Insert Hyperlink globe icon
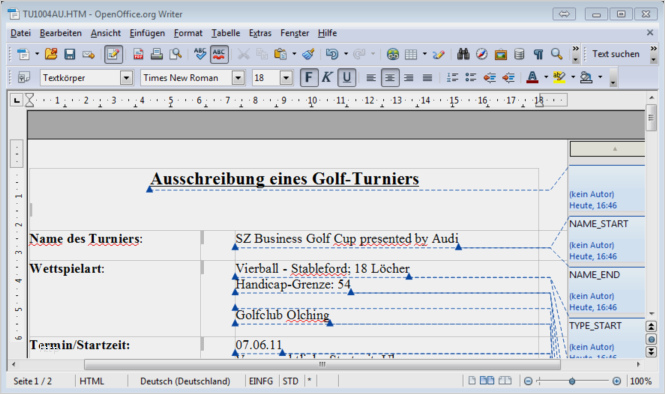The image size is (665, 394). (393, 54)
